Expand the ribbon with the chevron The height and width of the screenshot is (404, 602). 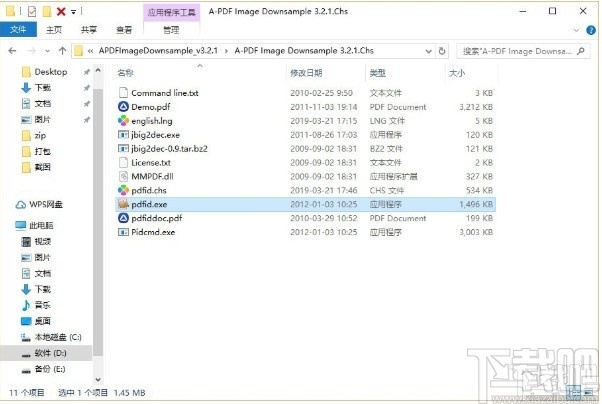[576, 30]
